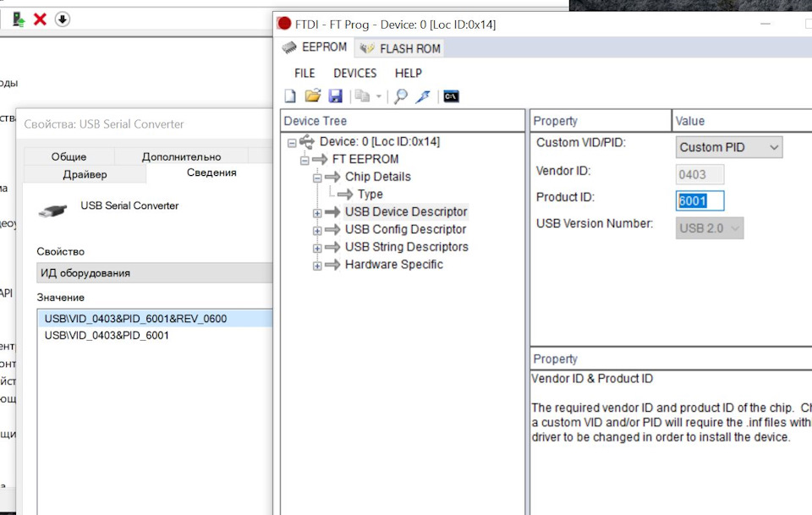Click the red remove X icon in Device Manager

click(x=40, y=19)
